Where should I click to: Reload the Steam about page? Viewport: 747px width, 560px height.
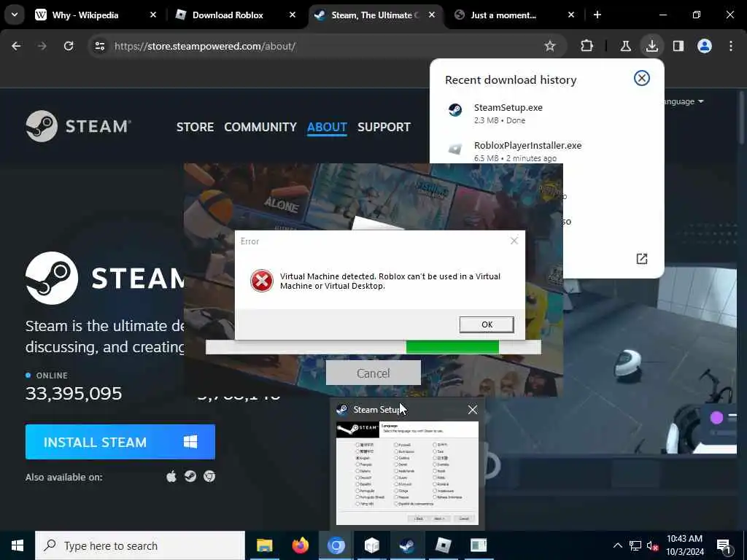pyautogui.click(x=69, y=46)
